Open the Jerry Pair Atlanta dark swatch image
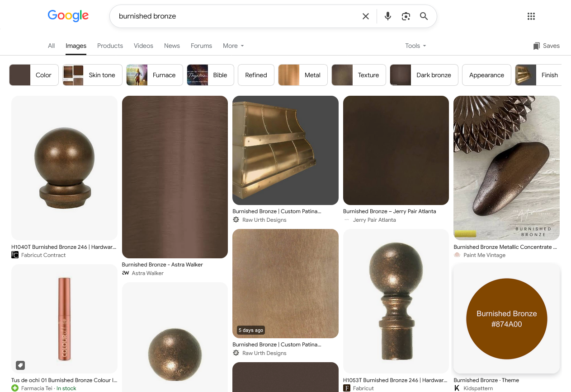This screenshot has width=571, height=392. coord(396,150)
